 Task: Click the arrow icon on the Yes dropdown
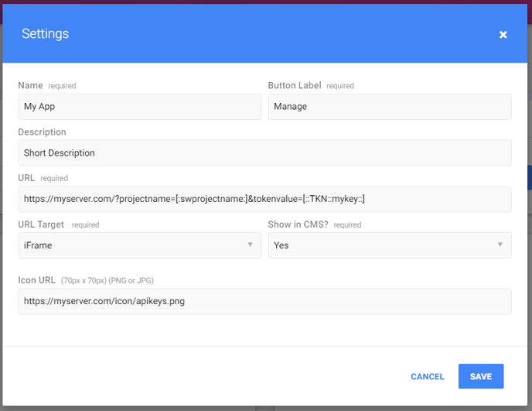point(500,245)
